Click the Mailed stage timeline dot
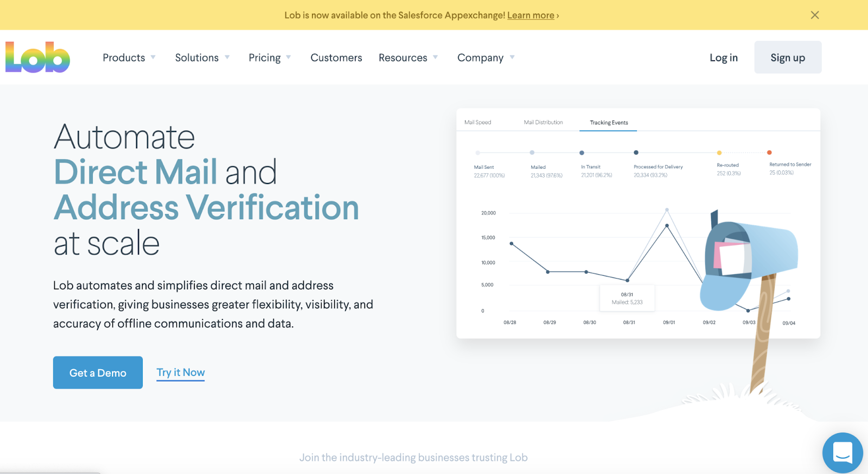This screenshot has width=868, height=474. (x=532, y=153)
